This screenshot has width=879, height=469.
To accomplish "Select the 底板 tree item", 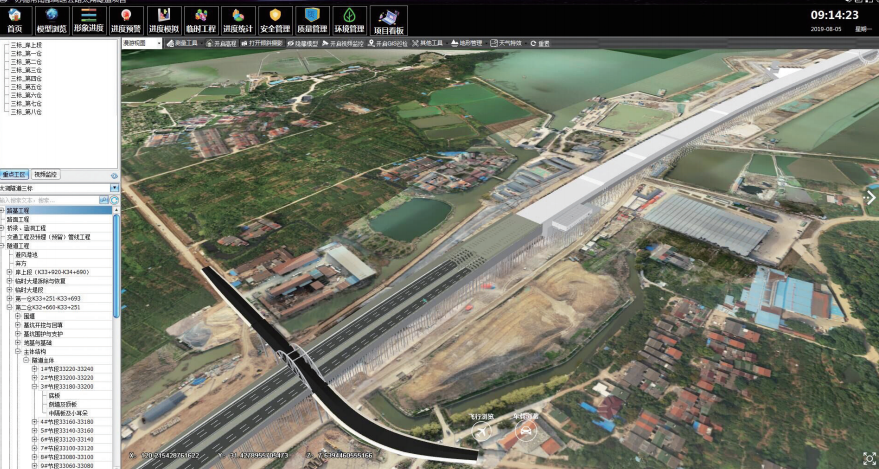I will (54, 395).
